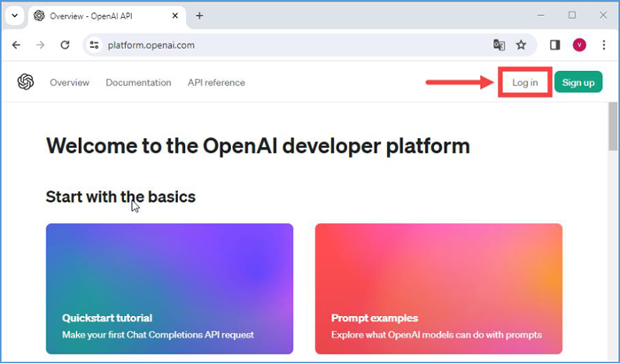This screenshot has width=620, height=364.
Task: Select the Overview - OpenAI API tab
Action: [107, 16]
